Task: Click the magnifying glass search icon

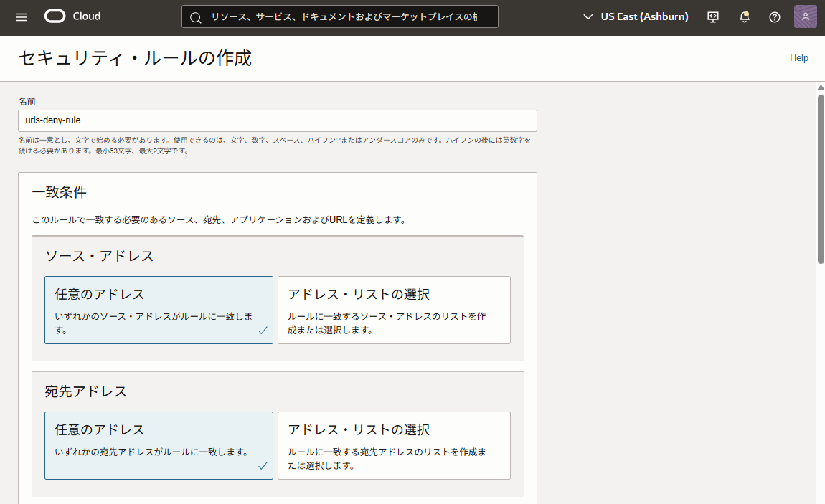Action: point(196,17)
